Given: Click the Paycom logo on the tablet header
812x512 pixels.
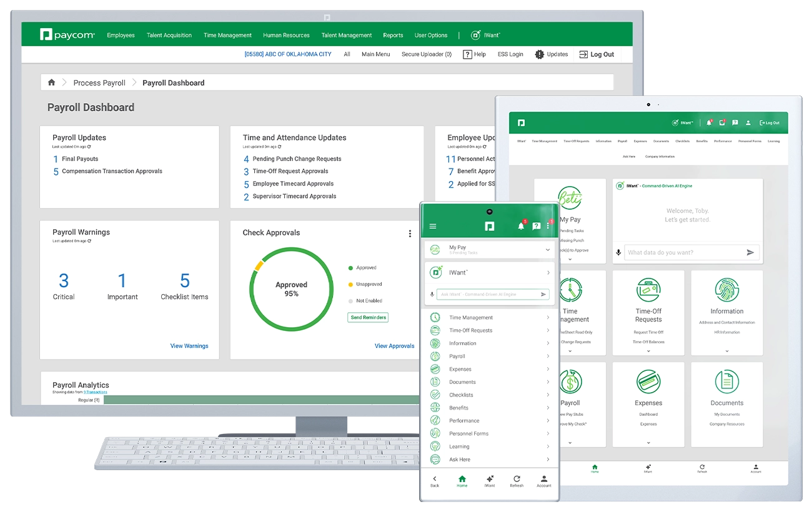Looking at the screenshot, I should coord(521,123).
